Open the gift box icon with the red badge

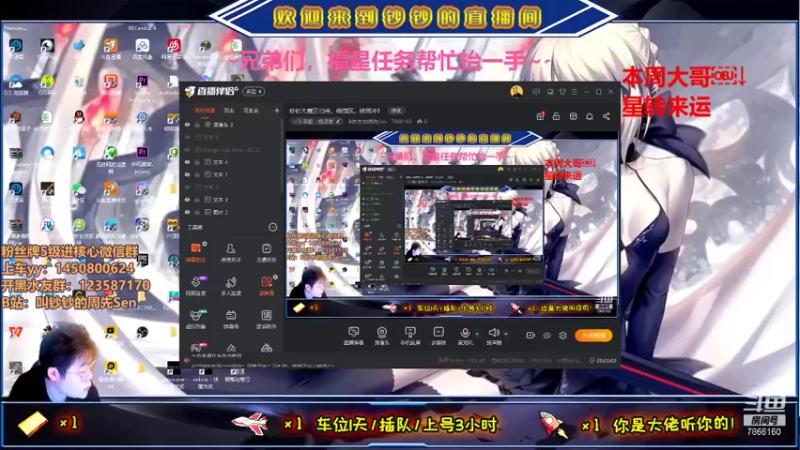pyautogui.click(x=540, y=116)
